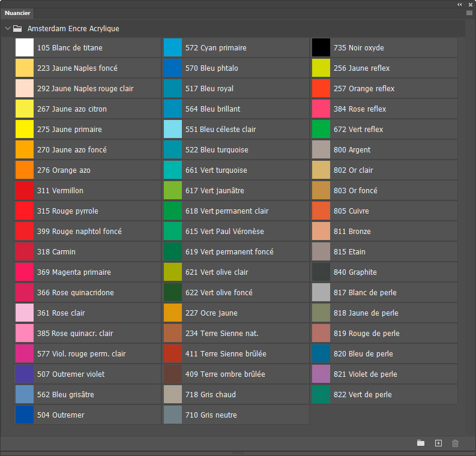Choose the 384 Rose reflex swatch
Image resolution: width=476 pixels, height=456 pixels.
click(x=321, y=109)
